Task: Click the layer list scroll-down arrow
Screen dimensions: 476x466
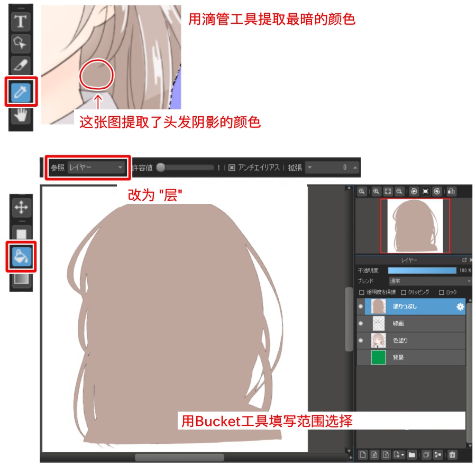Action: 470,446
